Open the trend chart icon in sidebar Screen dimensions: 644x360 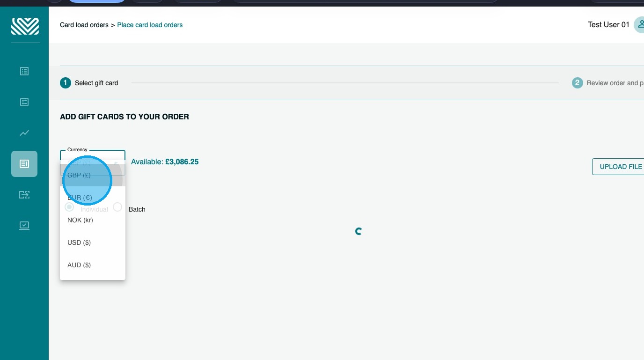tap(24, 133)
